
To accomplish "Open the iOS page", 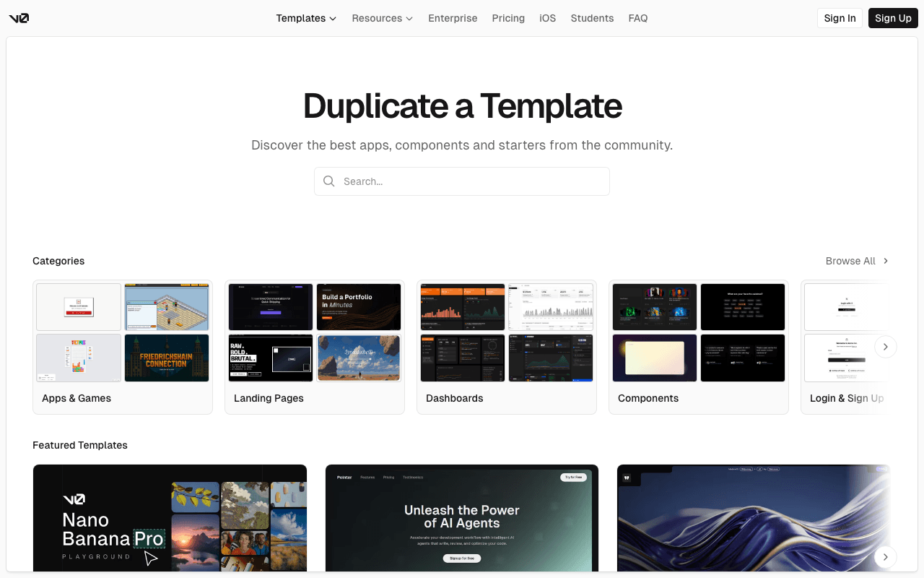I will point(548,18).
